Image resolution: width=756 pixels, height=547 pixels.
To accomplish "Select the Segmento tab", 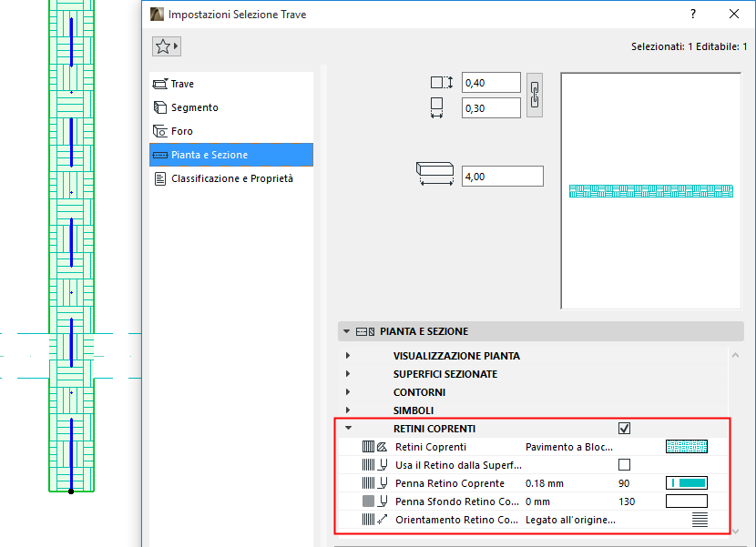I will click(231, 107).
